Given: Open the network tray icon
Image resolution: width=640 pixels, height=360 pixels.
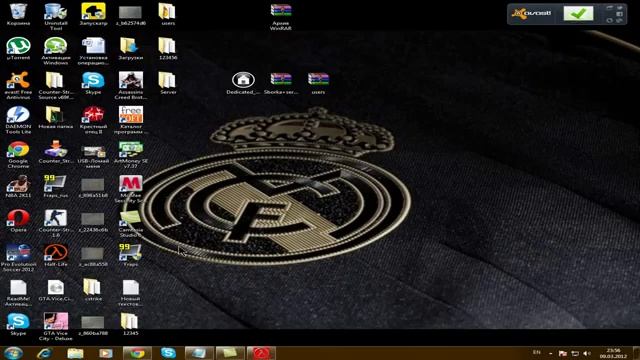Looking at the screenshot, I should tap(575, 353).
